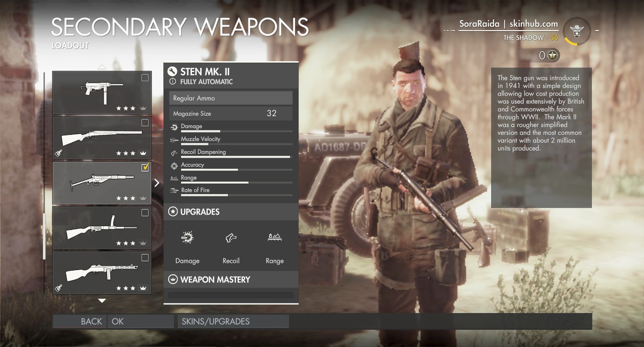644x347 pixels.
Task: Click the skull rank emblem at top right
Action: point(577,31)
